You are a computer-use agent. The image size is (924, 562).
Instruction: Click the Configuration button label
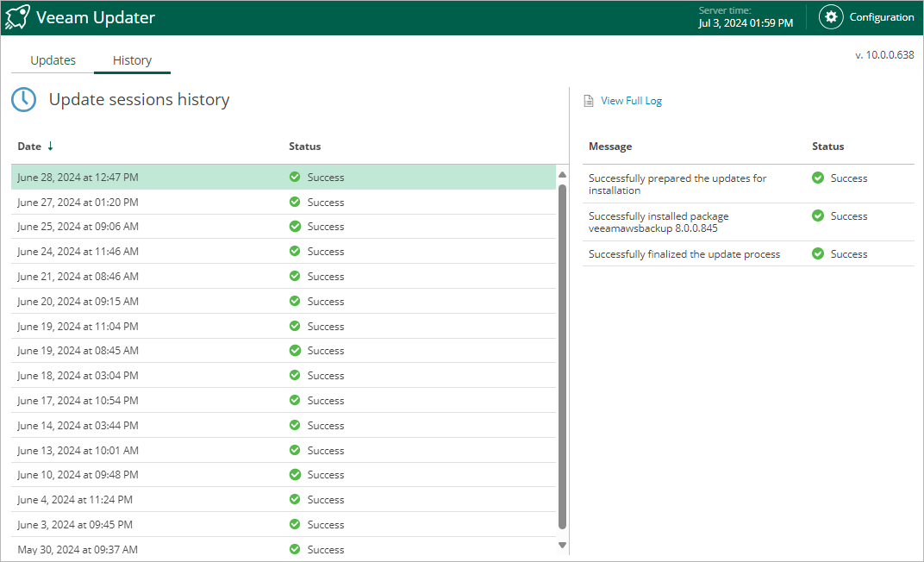click(x=881, y=17)
